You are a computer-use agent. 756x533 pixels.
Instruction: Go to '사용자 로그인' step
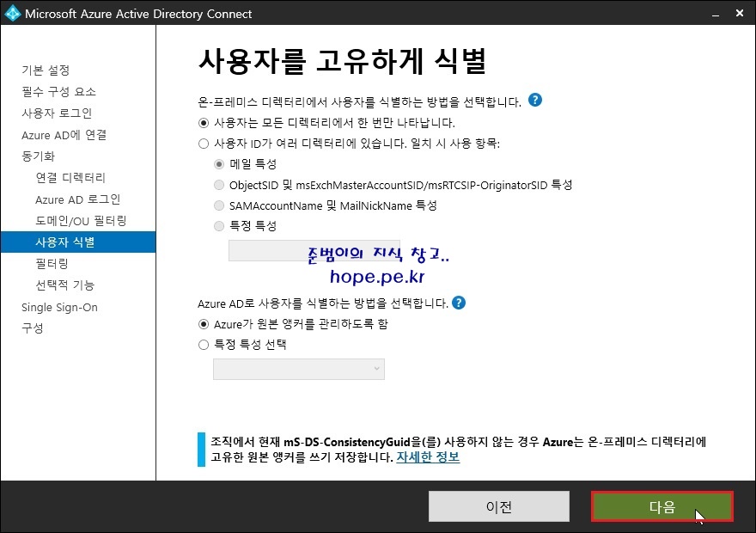point(57,113)
